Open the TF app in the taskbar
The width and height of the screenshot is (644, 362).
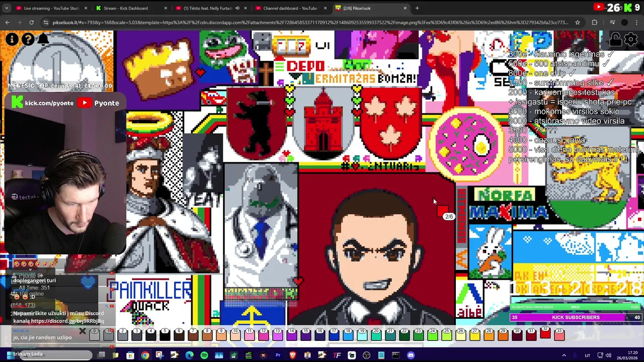pos(337,355)
